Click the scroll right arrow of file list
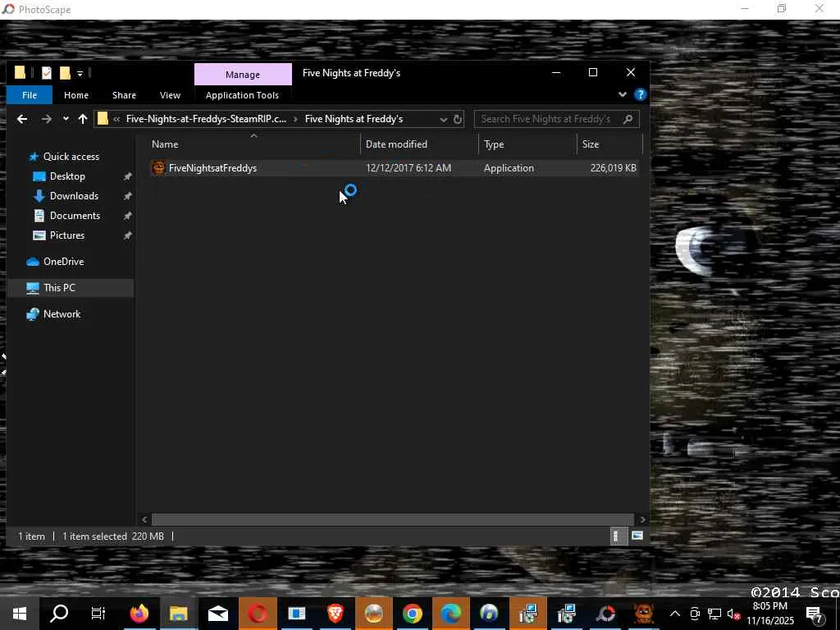Screen dimensions: 840x630 click(x=642, y=519)
